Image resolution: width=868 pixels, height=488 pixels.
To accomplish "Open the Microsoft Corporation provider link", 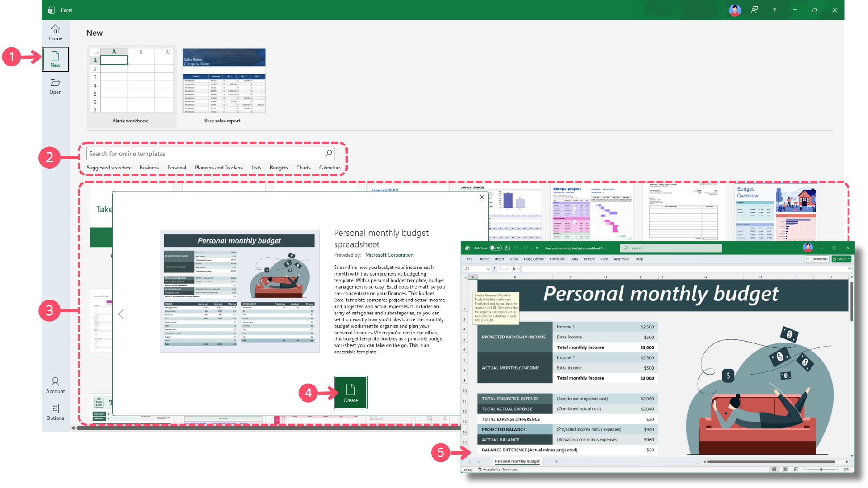I will 389,255.
